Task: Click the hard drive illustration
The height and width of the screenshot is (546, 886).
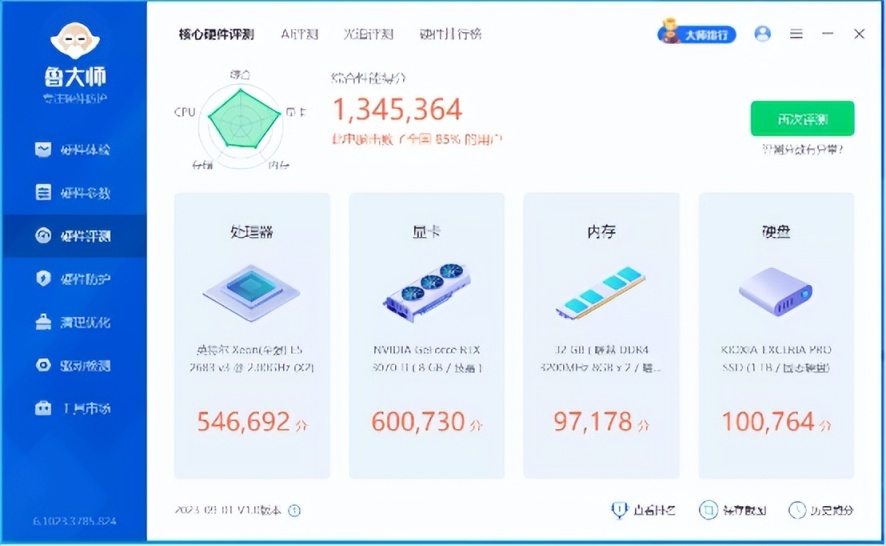Action: pyautogui.click(x=775, y=292)
